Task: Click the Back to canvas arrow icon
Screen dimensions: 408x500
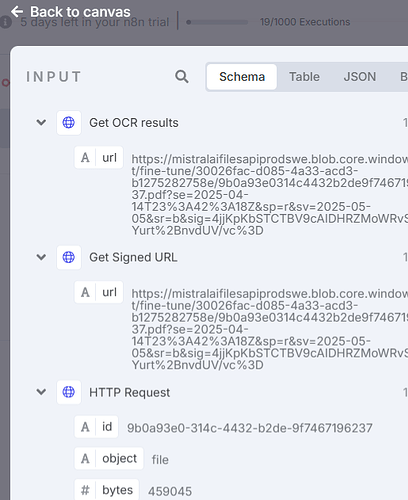Action: pos(17,12)
